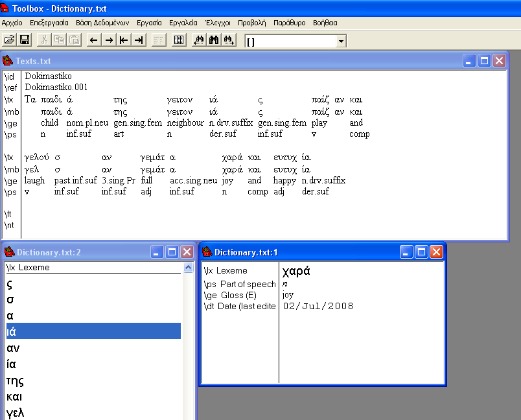521x420 pixels.
Task: Minimize the Dictionary.txt:2 window
Action: click(x=157, y=252)
